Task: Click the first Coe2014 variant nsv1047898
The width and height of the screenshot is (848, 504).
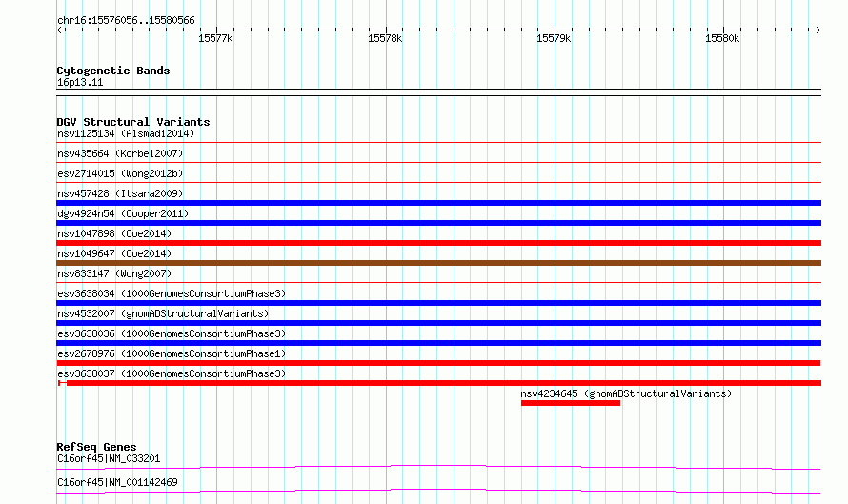Action: (x=114, y=233)
